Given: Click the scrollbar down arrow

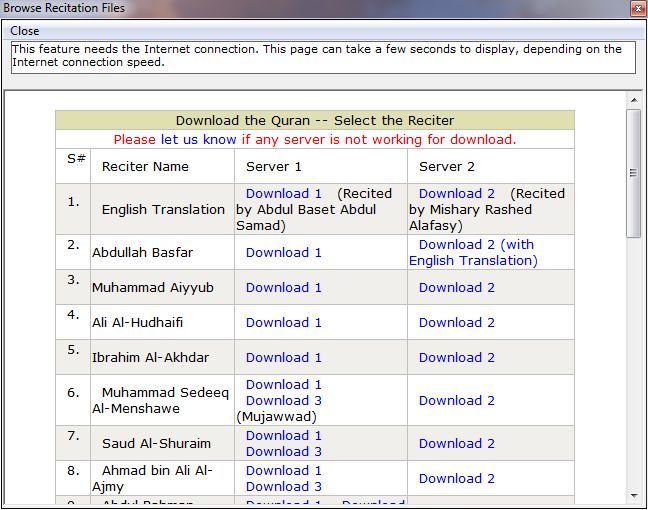Looking at the screenshot, I should coord(634,496).
